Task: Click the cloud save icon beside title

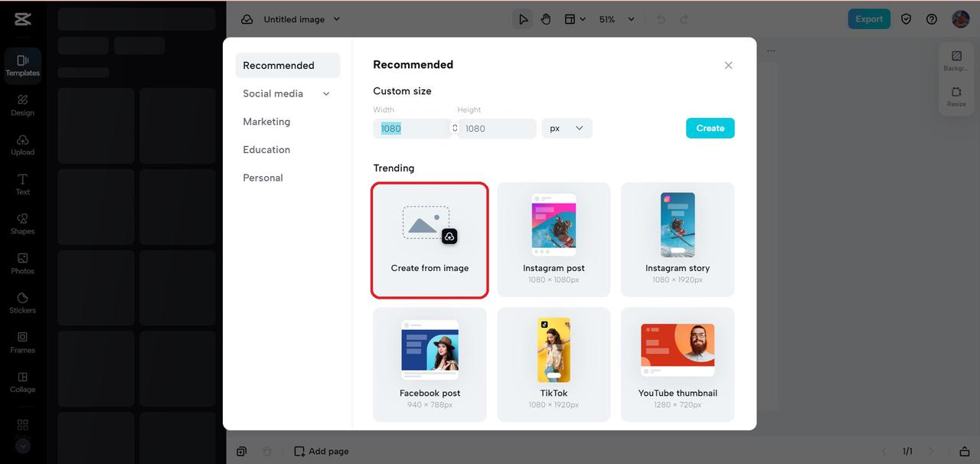Action: point(247,19)
